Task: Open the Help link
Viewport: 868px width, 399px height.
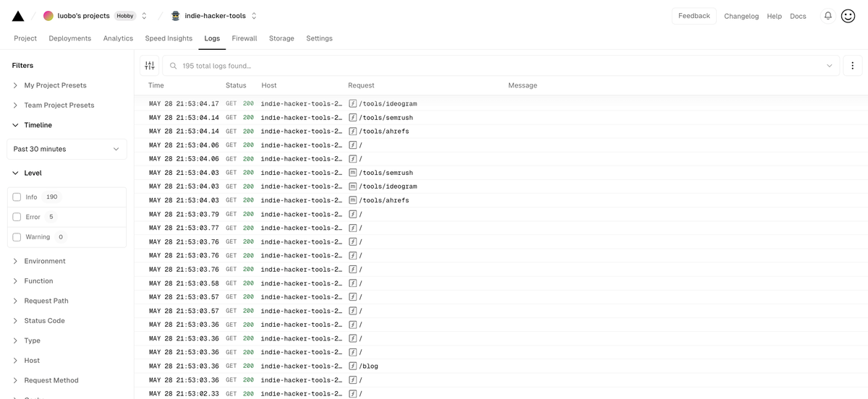Action: click(774, 16)
